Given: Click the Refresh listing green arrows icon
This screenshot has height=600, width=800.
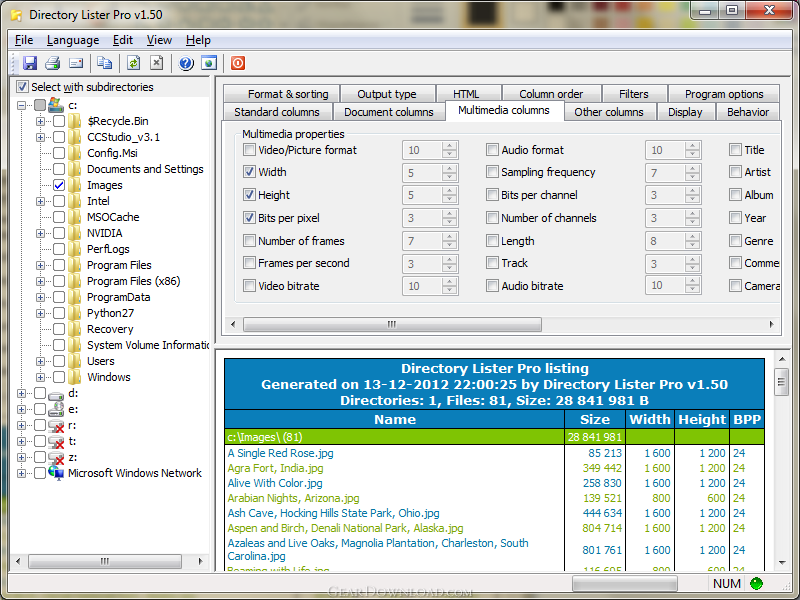Looking at the screenshot, I should coord(134,63).
